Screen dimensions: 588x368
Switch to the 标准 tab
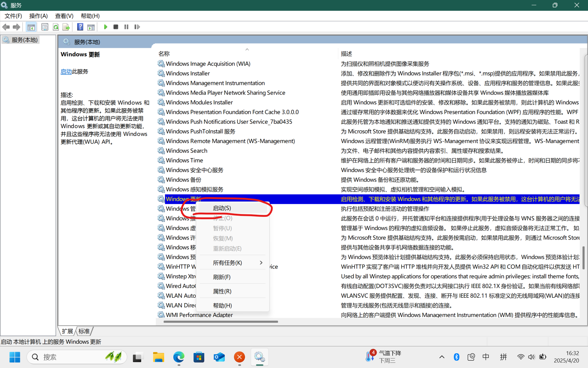84,331
